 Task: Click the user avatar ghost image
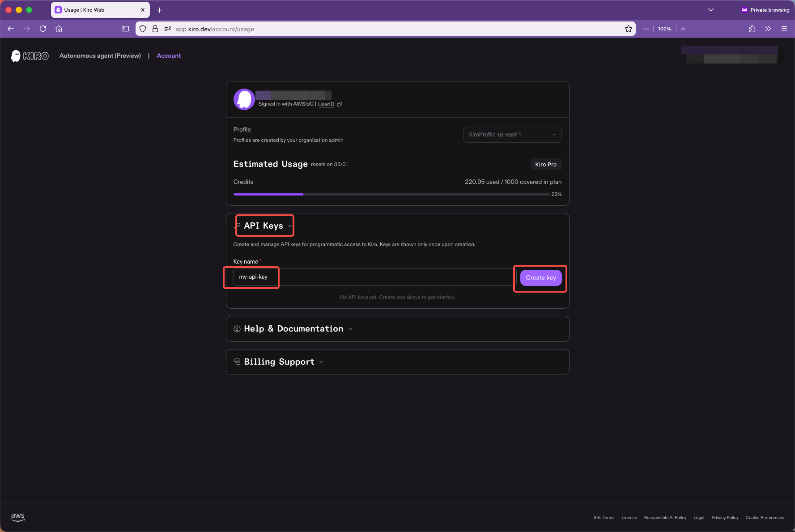[x=244, y=99]
